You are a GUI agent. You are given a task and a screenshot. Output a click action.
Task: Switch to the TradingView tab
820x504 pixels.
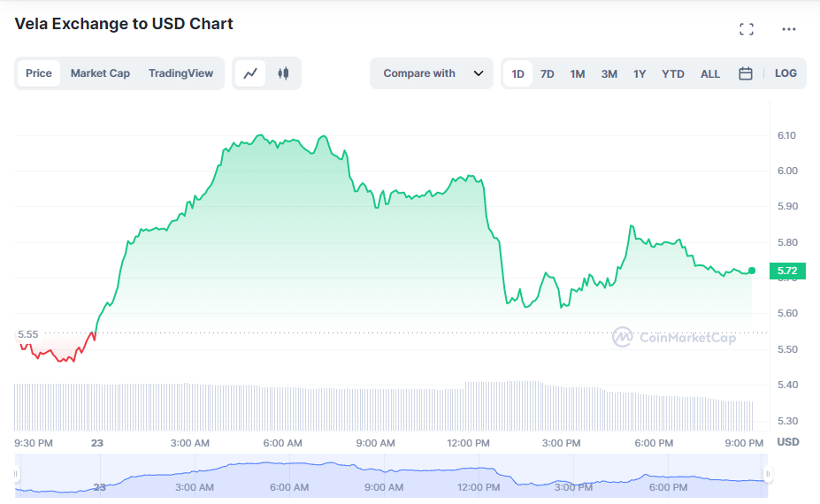tap(180, 73)
